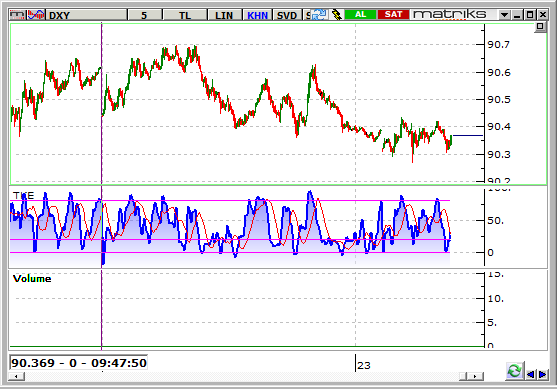Click the horizontal scrollbar right arrow
Viewport: 557px width, 389px height.
click(x=476, y=376)
